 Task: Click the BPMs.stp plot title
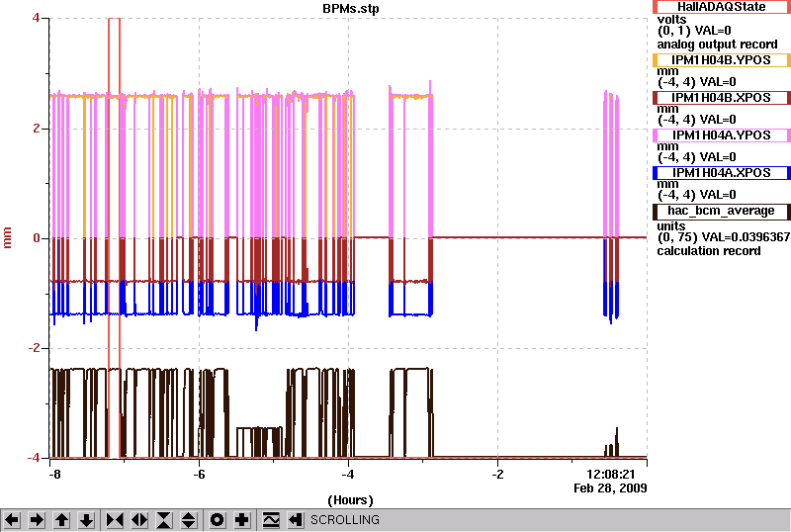click(x=351, y=9)
